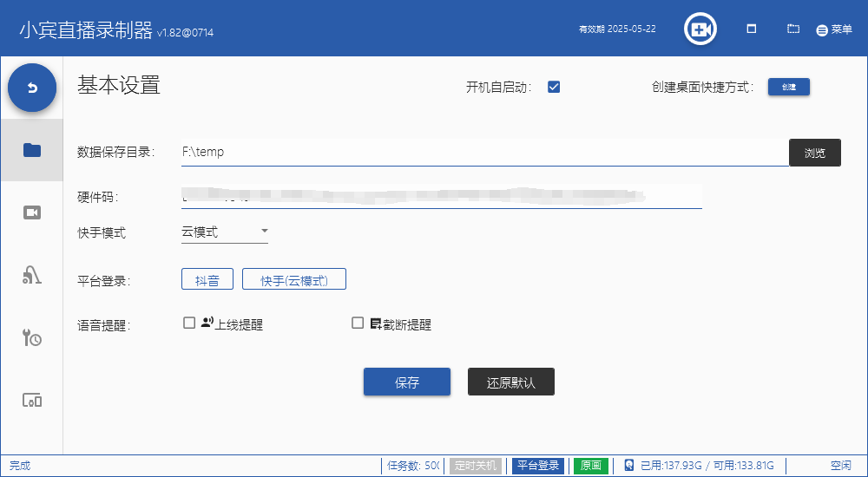Open the 菜单 menu

pos(834,29)
